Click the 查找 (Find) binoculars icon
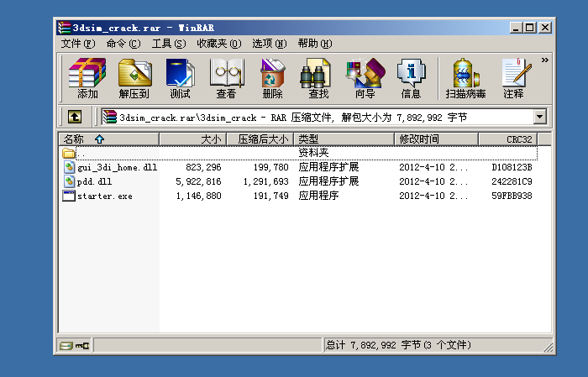Viewport: 588px width, 377px height. (x=318, y=78)
